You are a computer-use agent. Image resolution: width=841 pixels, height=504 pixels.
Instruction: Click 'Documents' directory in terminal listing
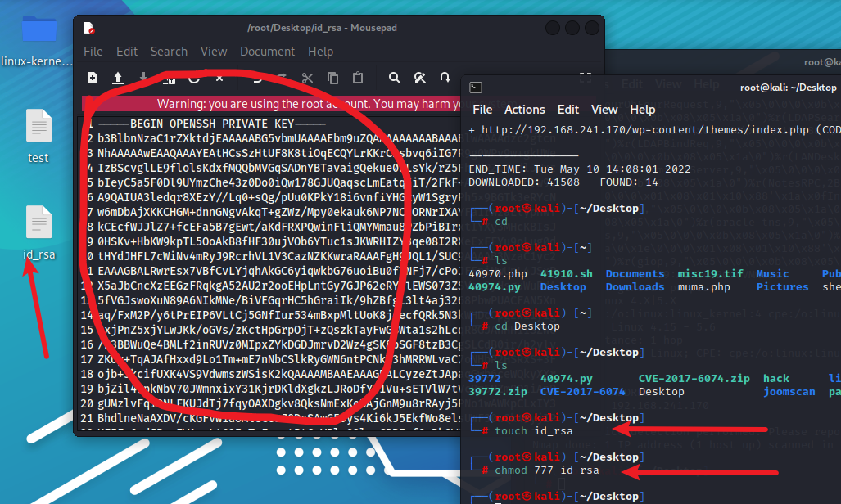[x=635, y=273]
